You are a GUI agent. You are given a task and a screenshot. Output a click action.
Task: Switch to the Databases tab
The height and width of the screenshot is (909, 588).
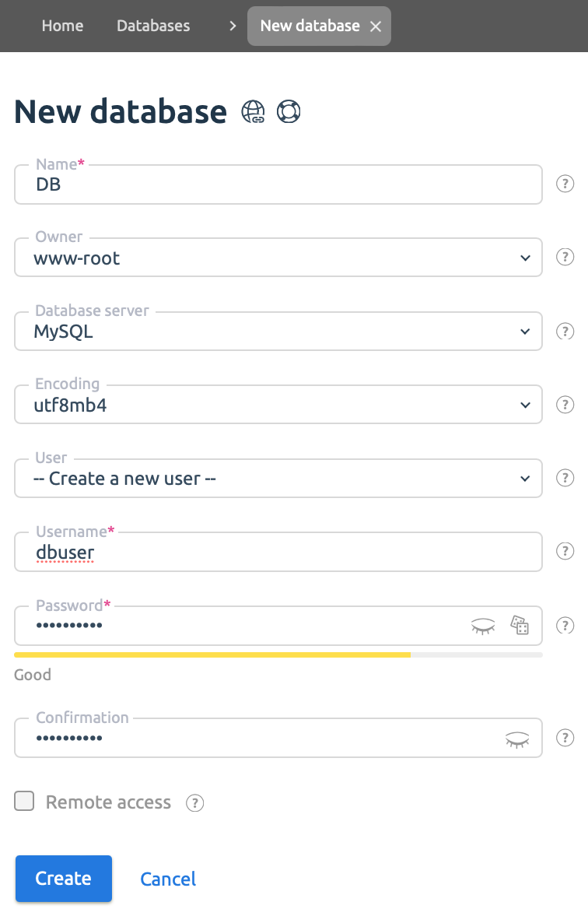153,26
